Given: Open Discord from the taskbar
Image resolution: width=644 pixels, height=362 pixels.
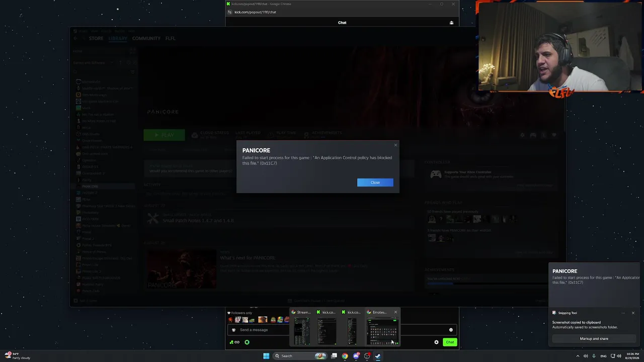Looking at the screenshot, I should [x=356, y=356].
